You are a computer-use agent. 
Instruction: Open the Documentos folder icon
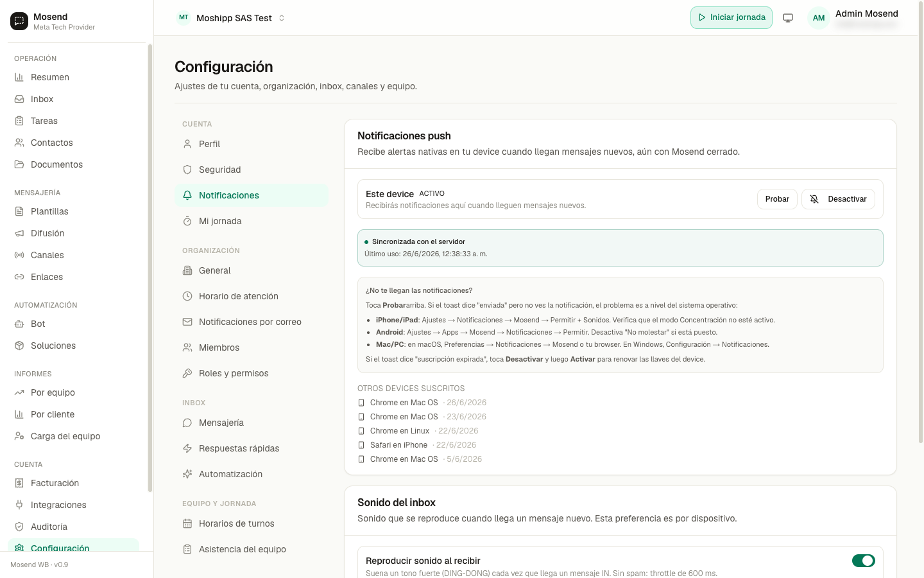click(19, 164)
